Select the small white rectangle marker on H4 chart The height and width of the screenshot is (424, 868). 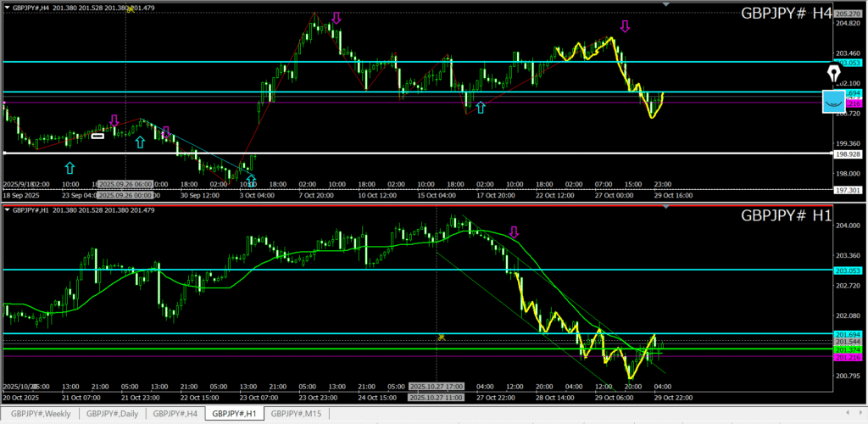tap(97, 136)
